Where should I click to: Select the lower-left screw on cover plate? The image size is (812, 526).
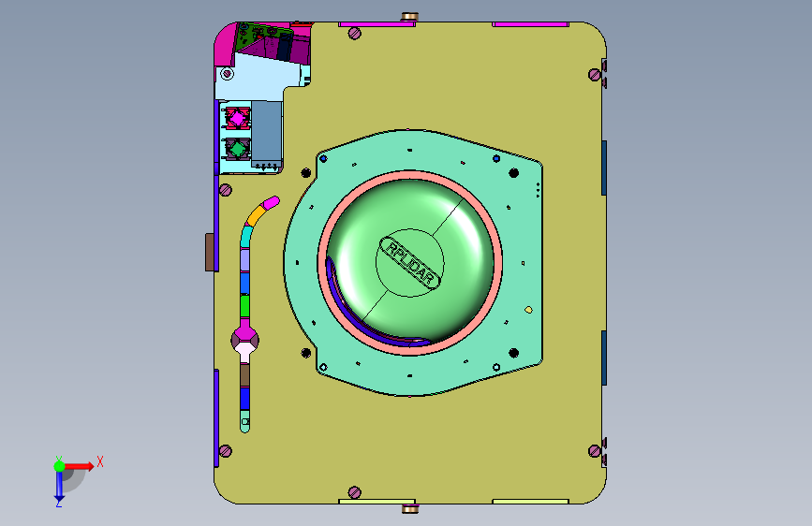point(226,451)
